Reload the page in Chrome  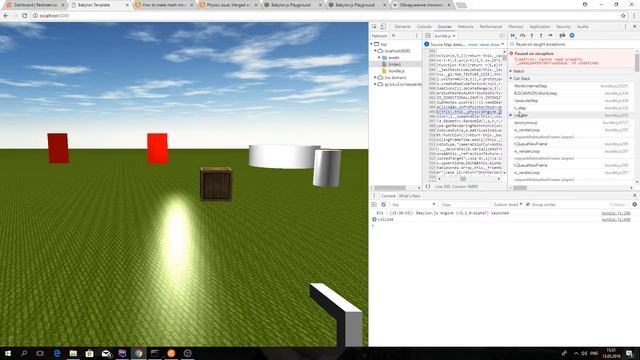click(x=24, y=16)
